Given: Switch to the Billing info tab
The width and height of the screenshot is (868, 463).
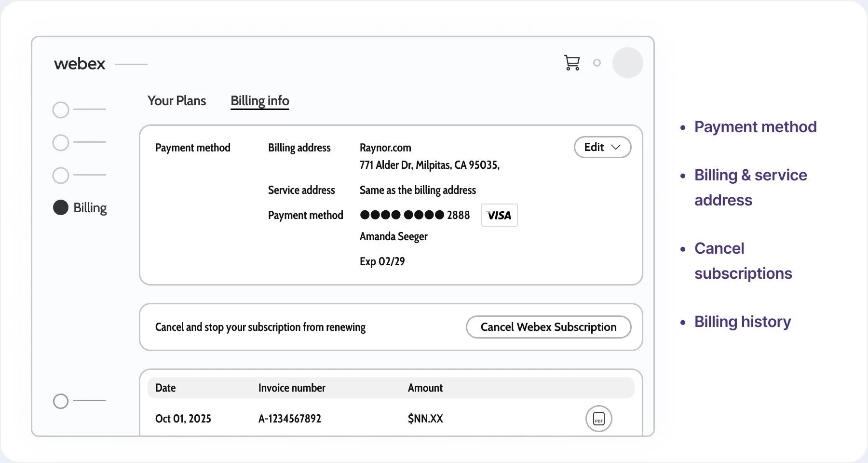Looking at the screenshot, I should coord(259,100).
